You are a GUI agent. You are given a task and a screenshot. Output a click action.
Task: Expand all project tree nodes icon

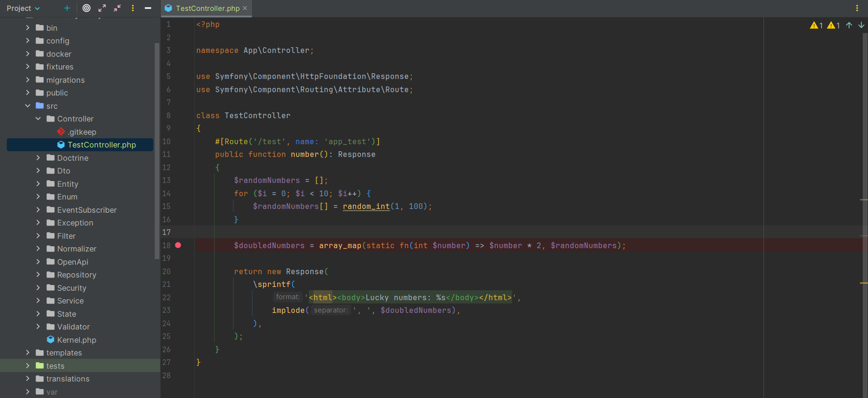(x=102, y=8)
